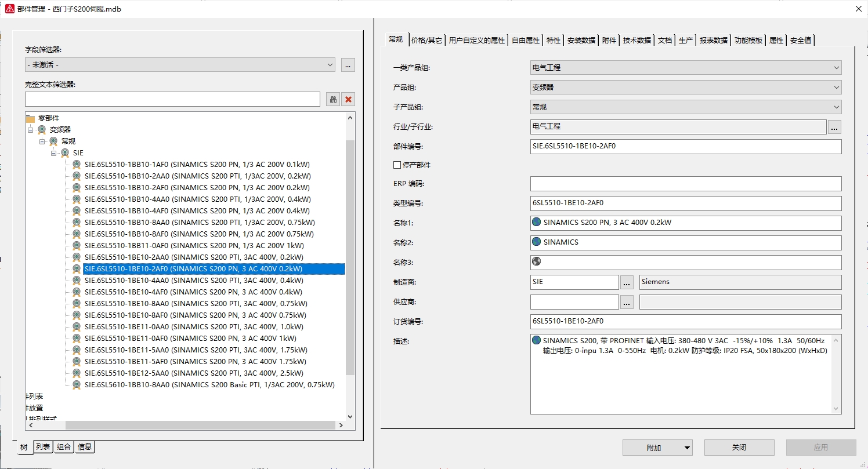Click the 常规 node icon in tree
This screenshot has height=469, width=868.
pos(53,141)
